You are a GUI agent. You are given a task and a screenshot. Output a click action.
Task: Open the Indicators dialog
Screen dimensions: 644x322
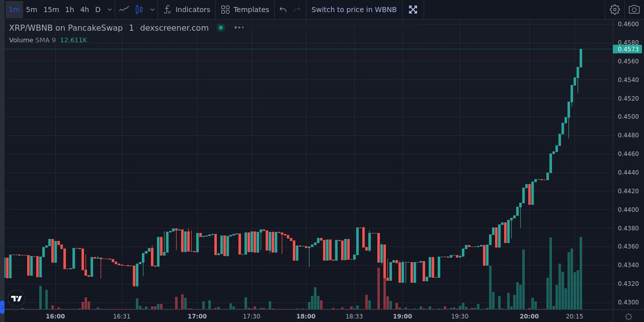tap(187, 9)
